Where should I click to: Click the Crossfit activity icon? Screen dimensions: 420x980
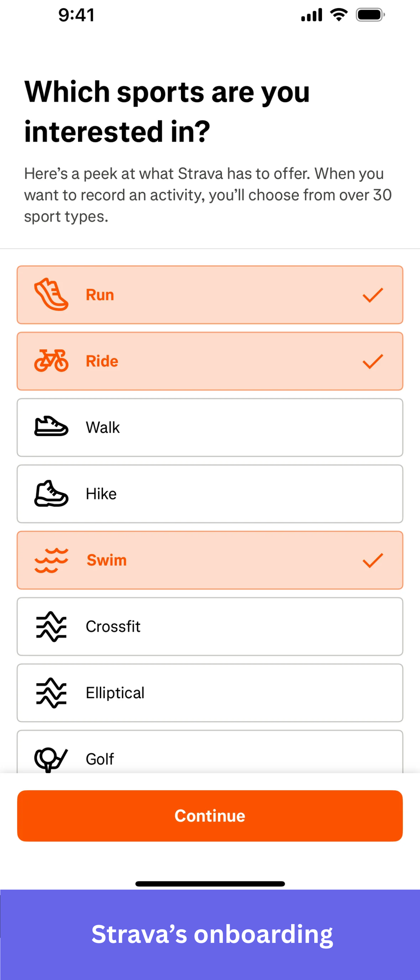pos(51,627)
